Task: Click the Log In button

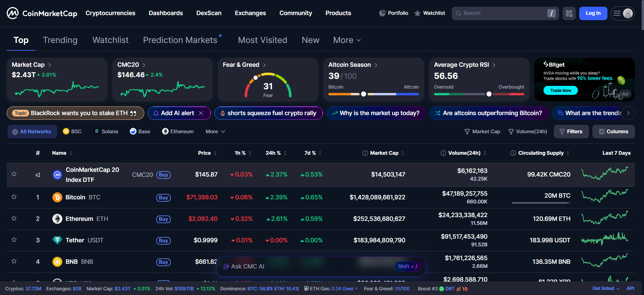Action: click(x=593, y=13)
